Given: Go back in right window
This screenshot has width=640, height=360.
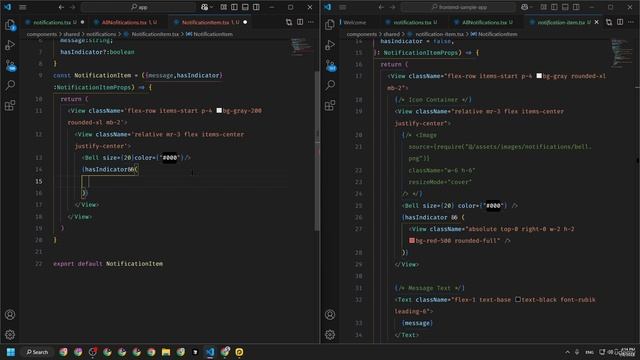Looking at the screenshot, I should [381, 7].
